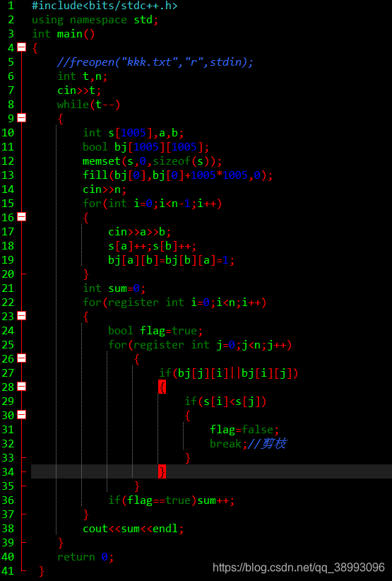Image resolution: width=392 pixels, height=581 pixels.
Task: Click the 'int t,n;' declaration
Action: [82, 76]
